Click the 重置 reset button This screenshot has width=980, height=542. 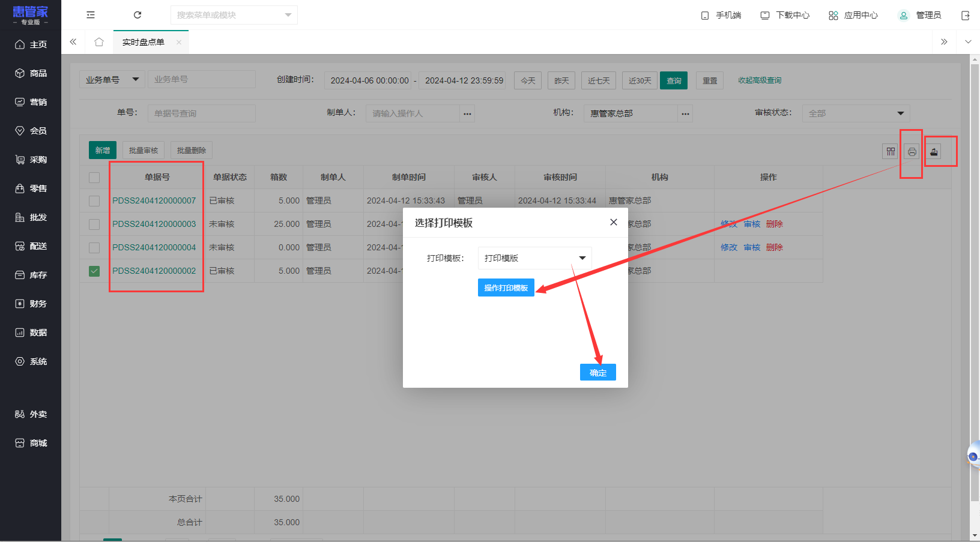pyautogui.click(x=710, y=80)
